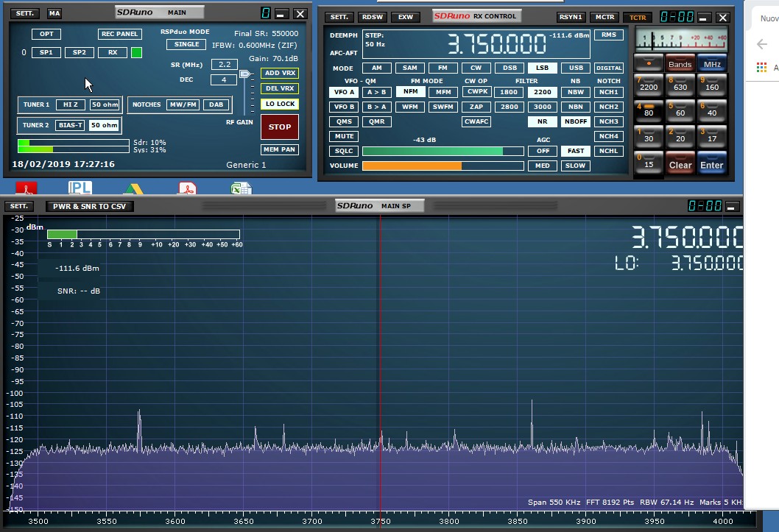Open the browser apps grid icon
Viewport: 779px width, 532px height.
[x=761, y=68]
